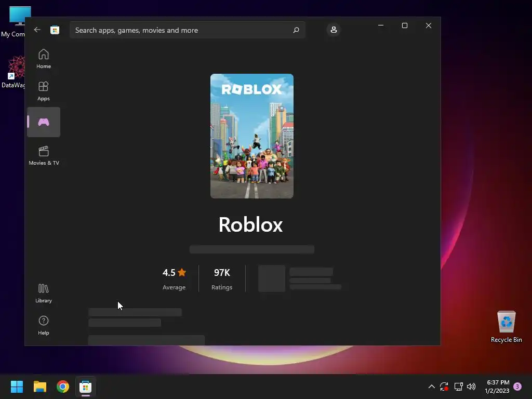
Task: Click the sync status tray icon
Action: [x=444, y=387]
